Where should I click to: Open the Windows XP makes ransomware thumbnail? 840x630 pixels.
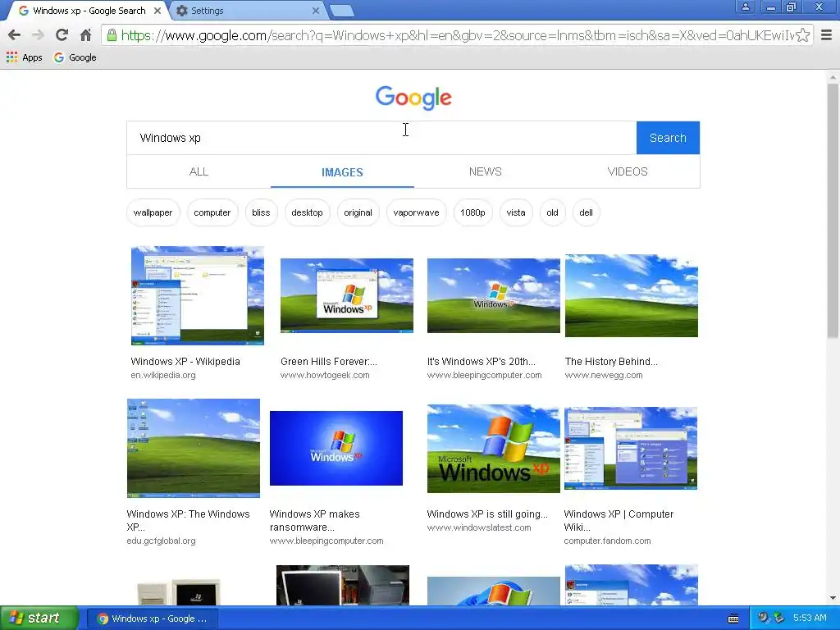tap(336, 448)
